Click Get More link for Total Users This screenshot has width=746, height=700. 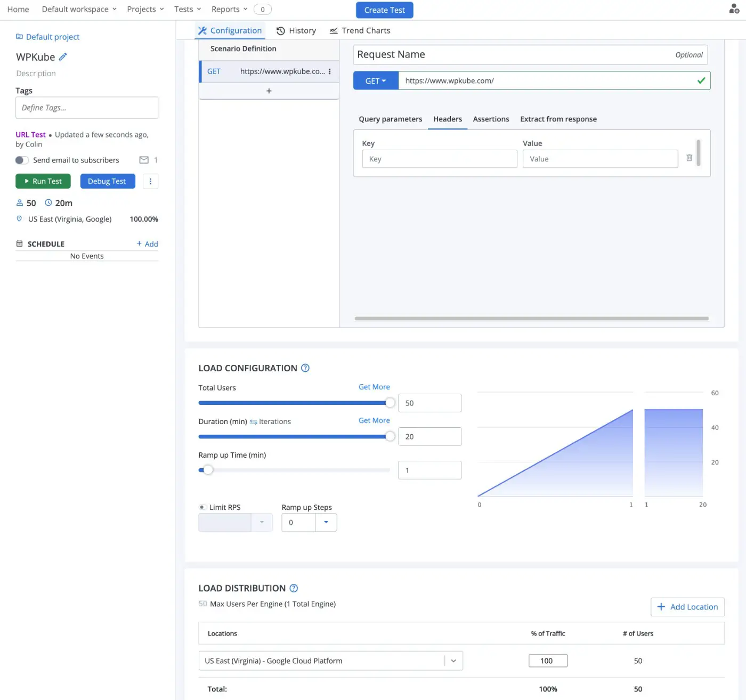(x=374, y=387)
